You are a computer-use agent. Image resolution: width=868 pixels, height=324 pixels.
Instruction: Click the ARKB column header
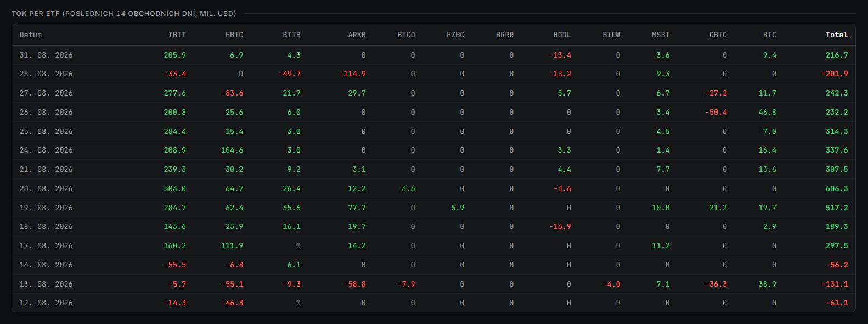tap(357, 35)
